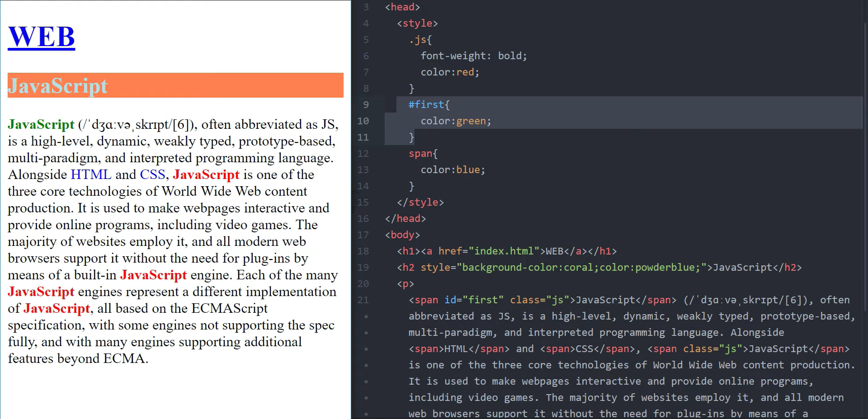Click the blue HTML word in the paragraph

[x=91, y=174]
